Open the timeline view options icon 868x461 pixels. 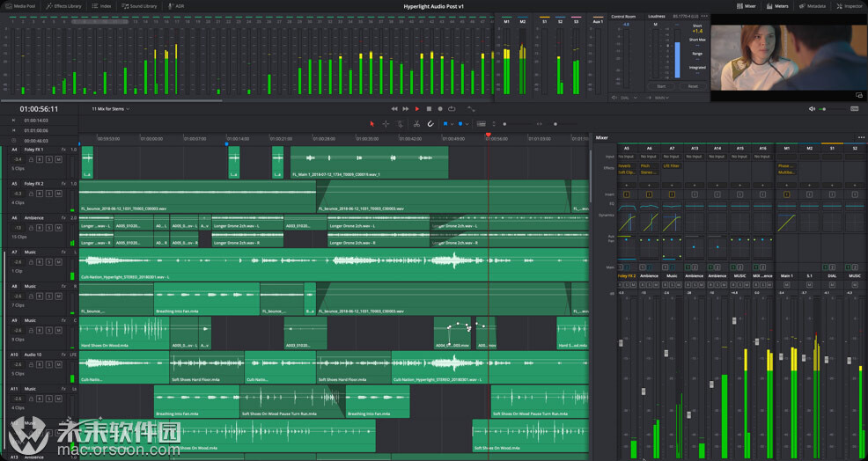(481, 124)
